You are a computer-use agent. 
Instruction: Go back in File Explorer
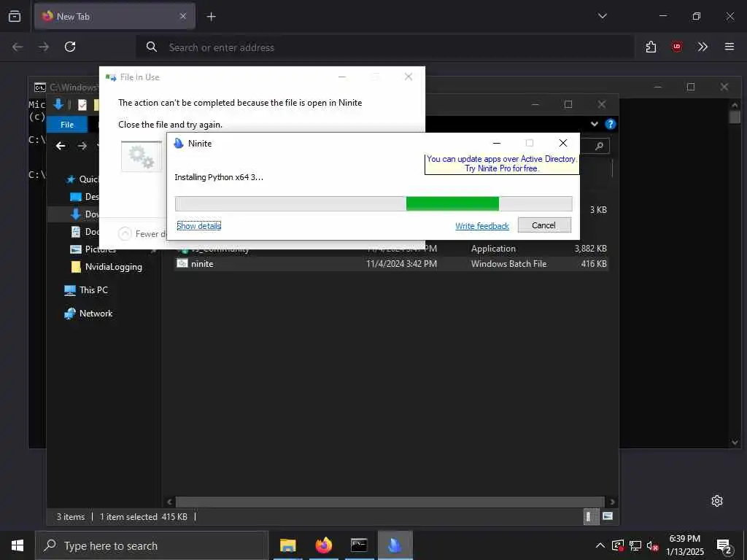[x=61, y=146]
